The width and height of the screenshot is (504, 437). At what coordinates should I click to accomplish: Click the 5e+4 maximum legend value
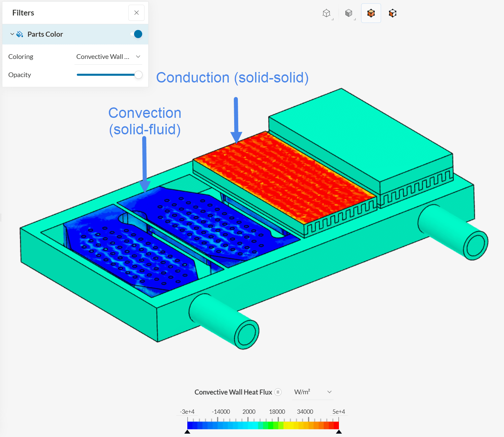point(339,411)
